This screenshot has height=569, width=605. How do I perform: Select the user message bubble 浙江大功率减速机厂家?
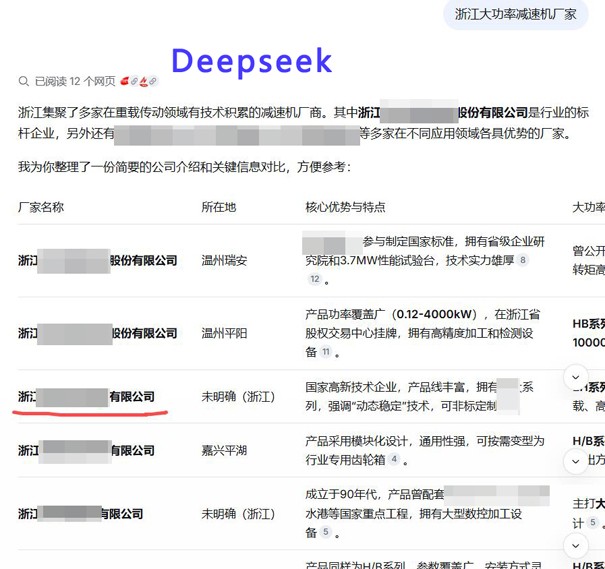coord(515,14)
